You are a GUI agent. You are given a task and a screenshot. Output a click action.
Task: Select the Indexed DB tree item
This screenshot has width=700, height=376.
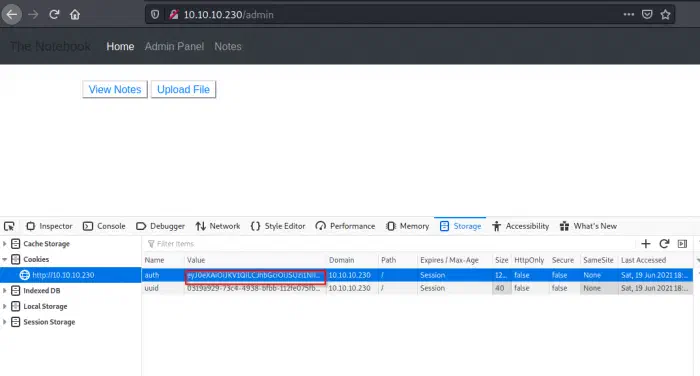pyautogui.click(x=42, y=291)
